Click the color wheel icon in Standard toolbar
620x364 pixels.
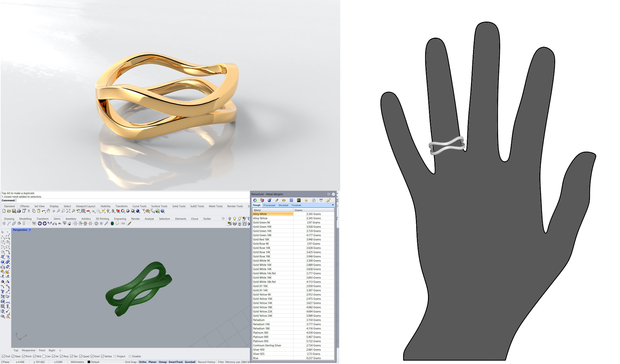[123, 211]
